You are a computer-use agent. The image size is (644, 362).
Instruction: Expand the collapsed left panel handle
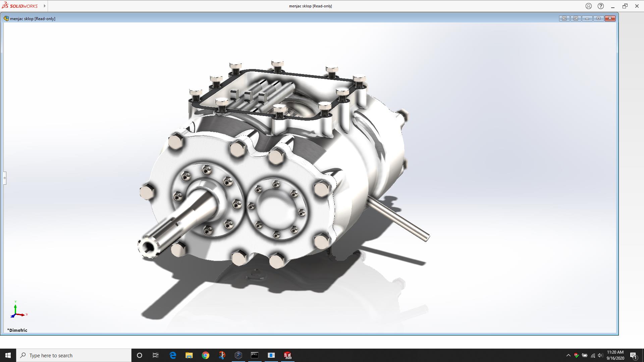pos(5,178)
